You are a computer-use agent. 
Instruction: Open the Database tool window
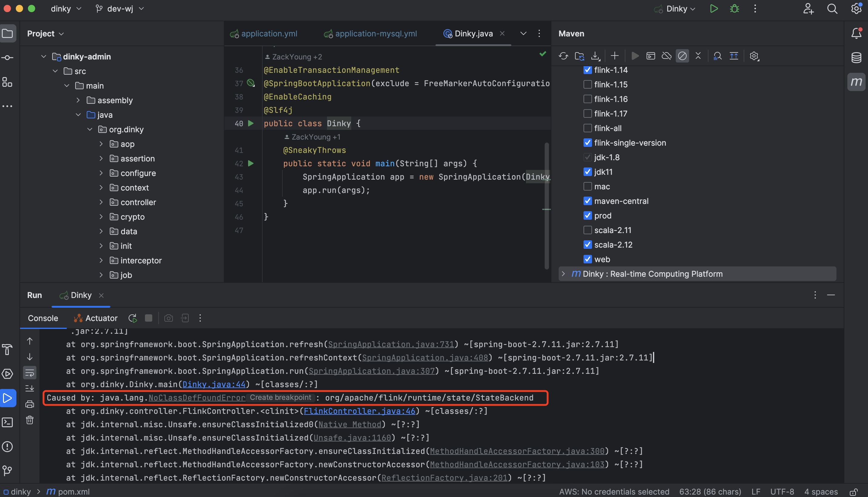tap(856, 57)
